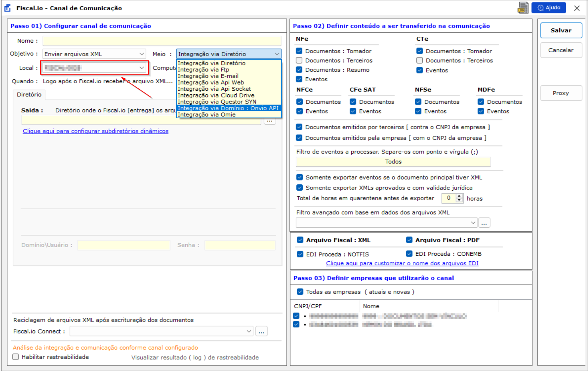Open link to configure dynamic subdirectories

tap(96, 131)
